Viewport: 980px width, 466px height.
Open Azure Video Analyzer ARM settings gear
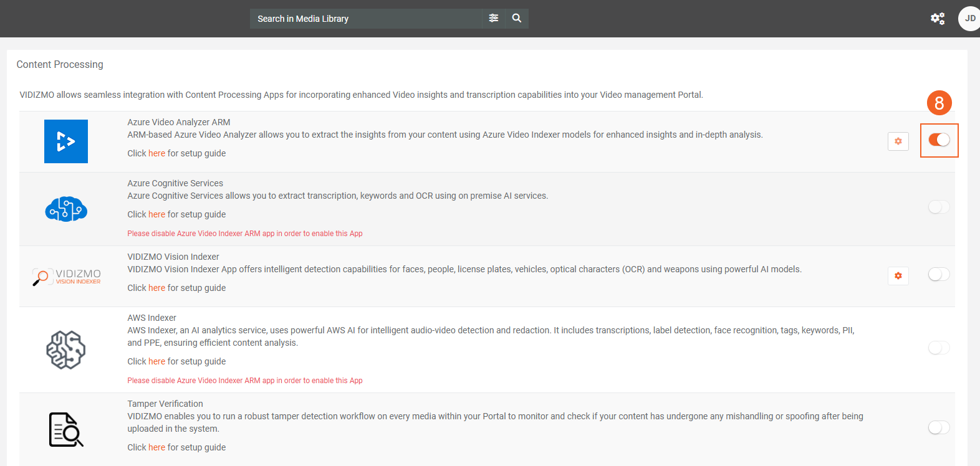click(x=898, y=141)
